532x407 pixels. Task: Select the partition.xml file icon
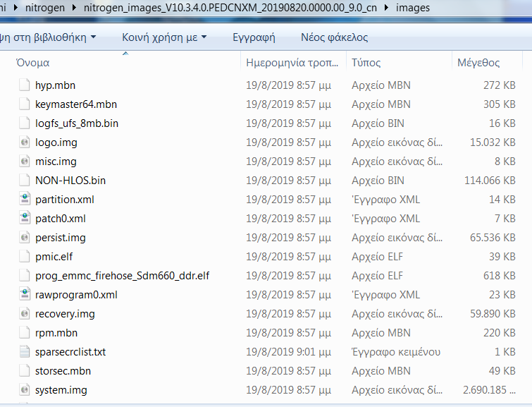point(25,200)
